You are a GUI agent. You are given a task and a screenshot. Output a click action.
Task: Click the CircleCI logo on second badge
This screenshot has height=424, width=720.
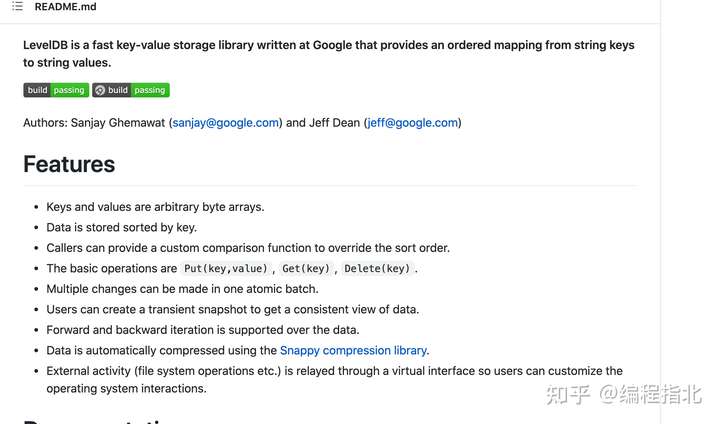click(x=100, y=90)
